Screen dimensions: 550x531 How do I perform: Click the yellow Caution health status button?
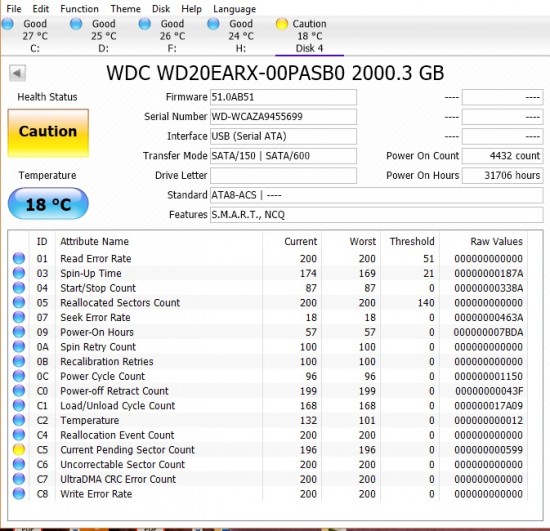(x=48, y=133)
